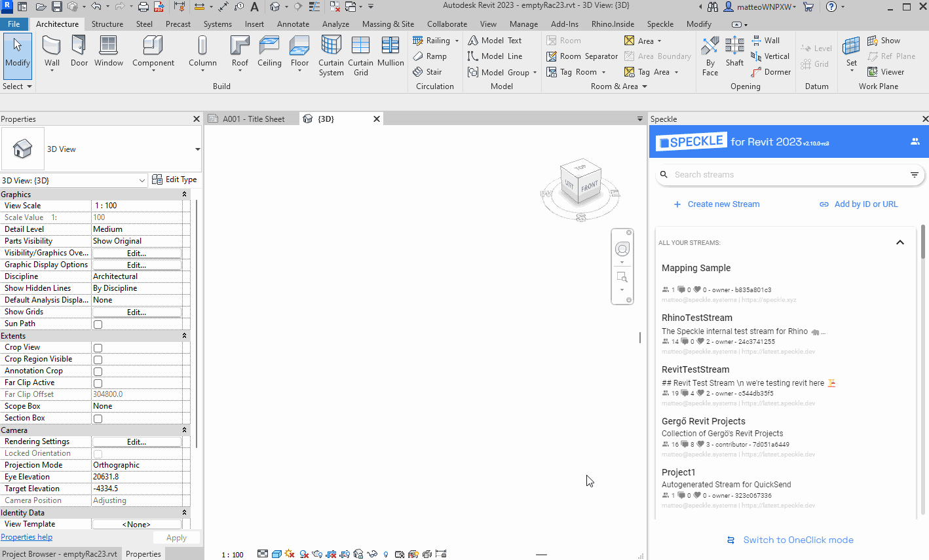Click the Set work plane tool
Screen dimensions: 929x560
(851, 52)
